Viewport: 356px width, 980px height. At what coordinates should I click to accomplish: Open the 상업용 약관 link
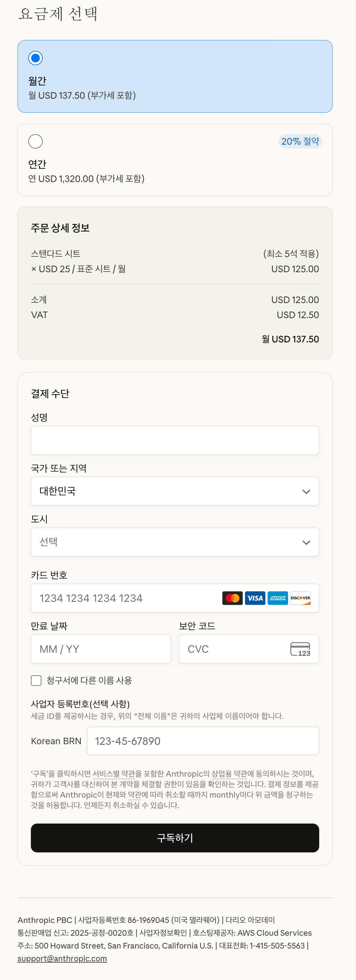229,774
